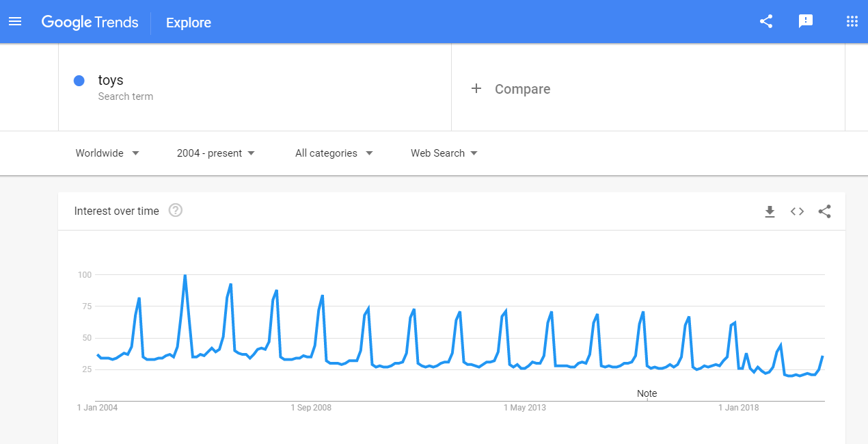This screenshot has width=868, height=444.
Task: Open the send feedback icon
Action: coord(806,21)
